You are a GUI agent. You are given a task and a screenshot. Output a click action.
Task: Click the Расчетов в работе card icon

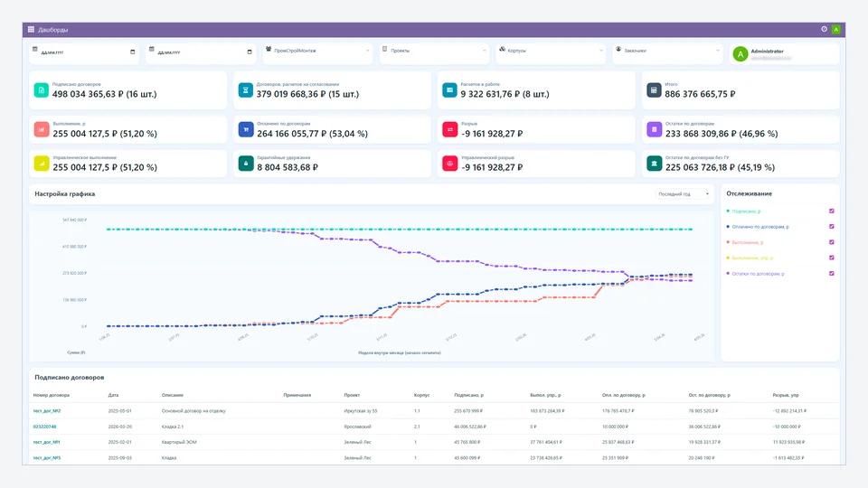tap(449, 90)
